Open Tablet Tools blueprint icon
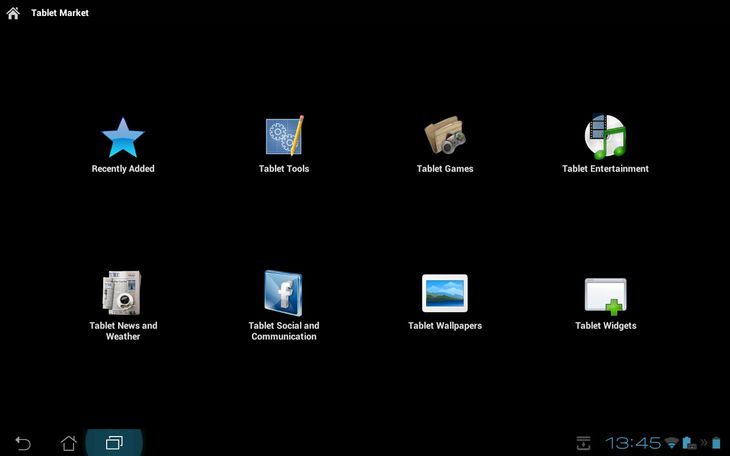730x456 pixels. [x=284, y=136]
